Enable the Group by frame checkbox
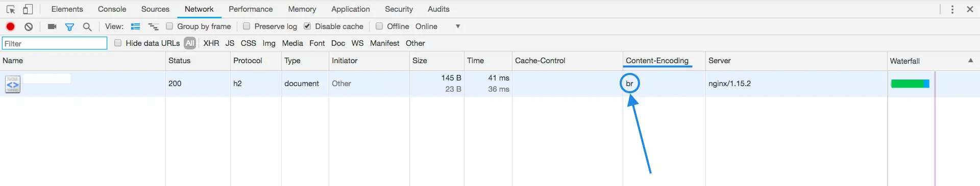 pos(169,26)
